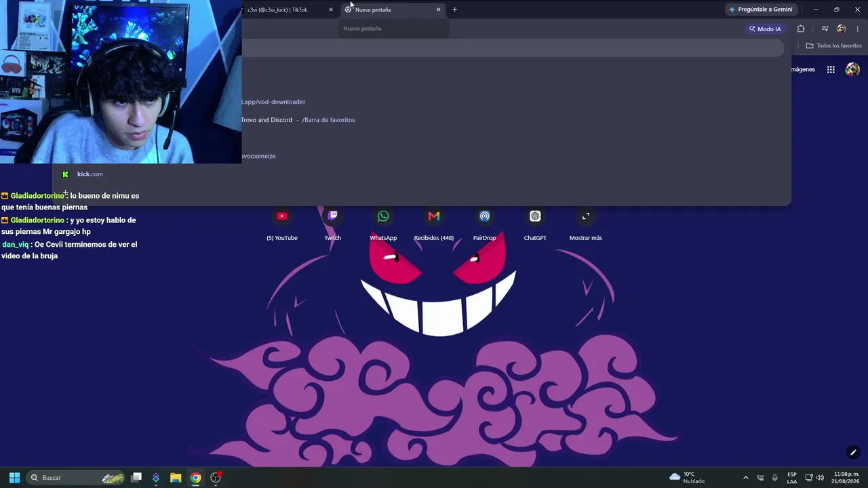The height and width of the screenshot is (488, 868).
Task: Click the customize page pencil icon
Action: [853, 453]
